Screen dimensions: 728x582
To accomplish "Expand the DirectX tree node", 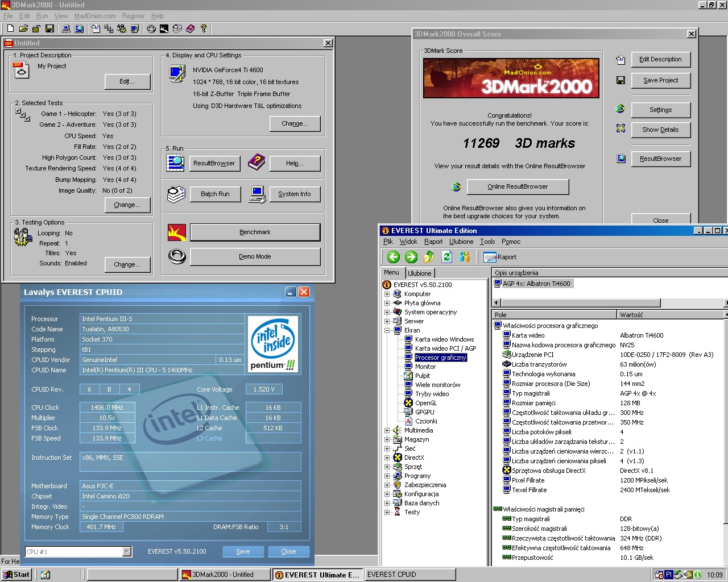I will [387, 458].
